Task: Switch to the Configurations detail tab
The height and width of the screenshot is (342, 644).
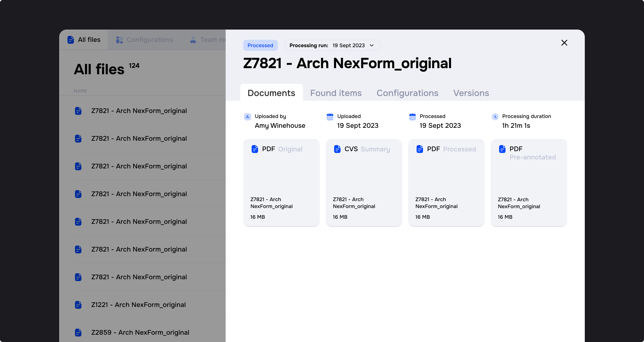Action: (x=407, y=93)
